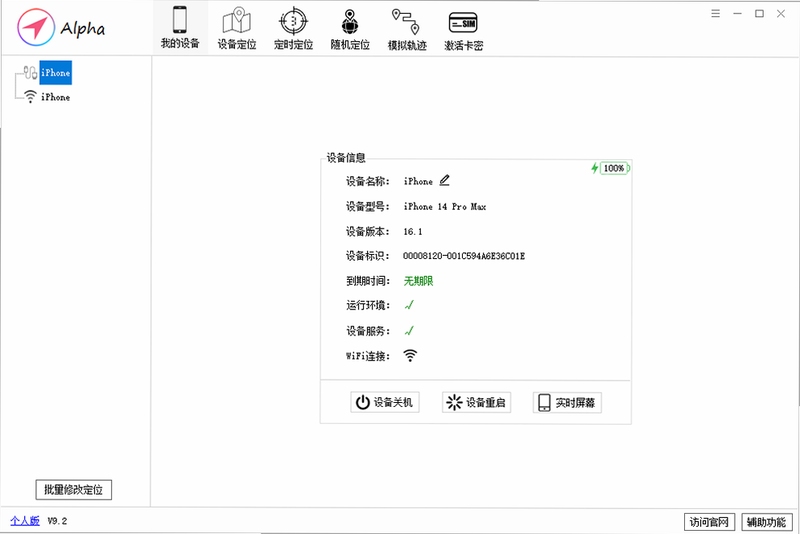Click the 16.1 device version value
This screenshot has width=800, height=534.
click(413, 232)
